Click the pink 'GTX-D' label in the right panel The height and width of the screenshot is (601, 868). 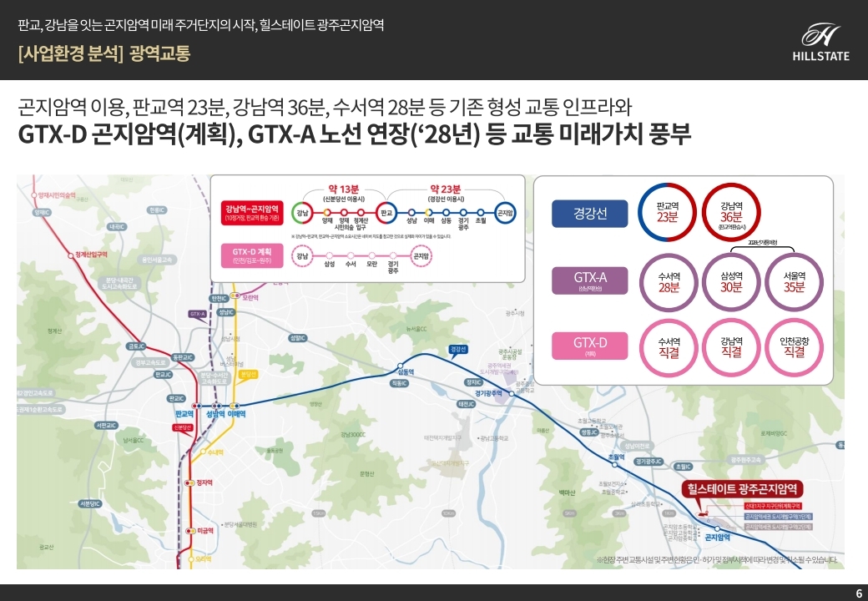click(x=590, y=346)
